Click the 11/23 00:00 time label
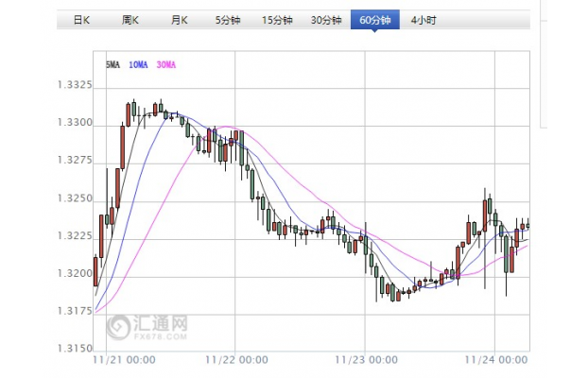Viewport: 588px width, 378px height. 367,360
